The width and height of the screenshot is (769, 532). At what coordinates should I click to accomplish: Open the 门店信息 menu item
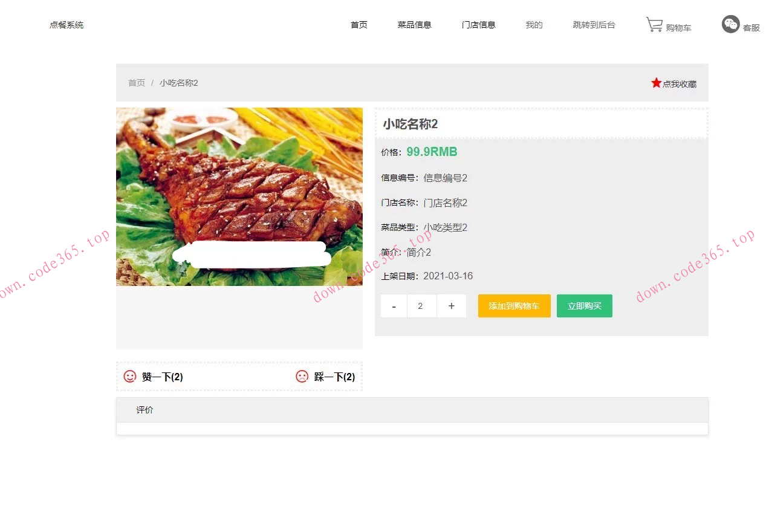(x=479, y=25)
